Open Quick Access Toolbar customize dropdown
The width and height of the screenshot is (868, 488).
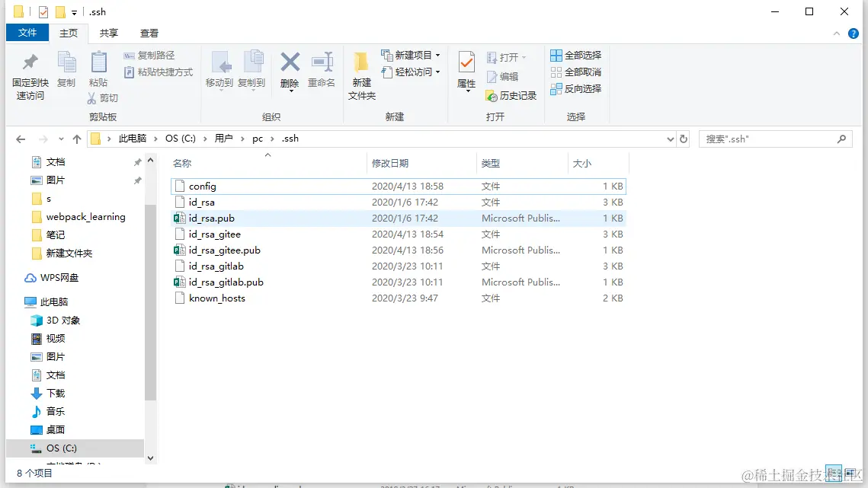point(74,12)
